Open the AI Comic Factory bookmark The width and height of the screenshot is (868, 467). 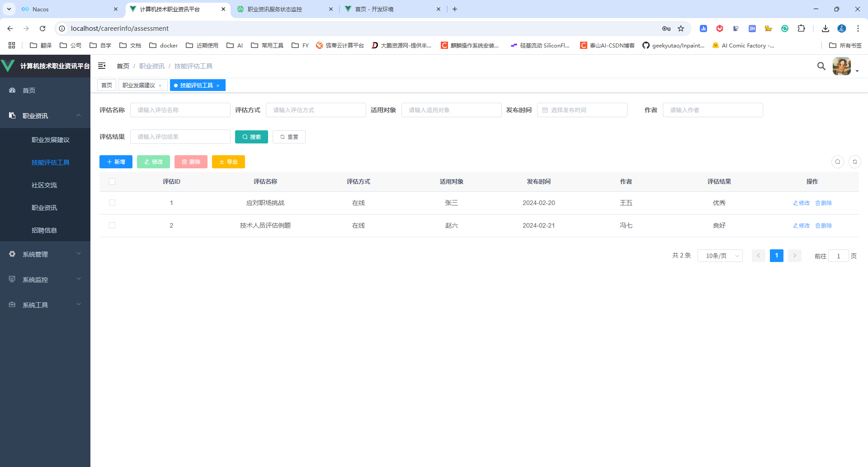(743, 45)
